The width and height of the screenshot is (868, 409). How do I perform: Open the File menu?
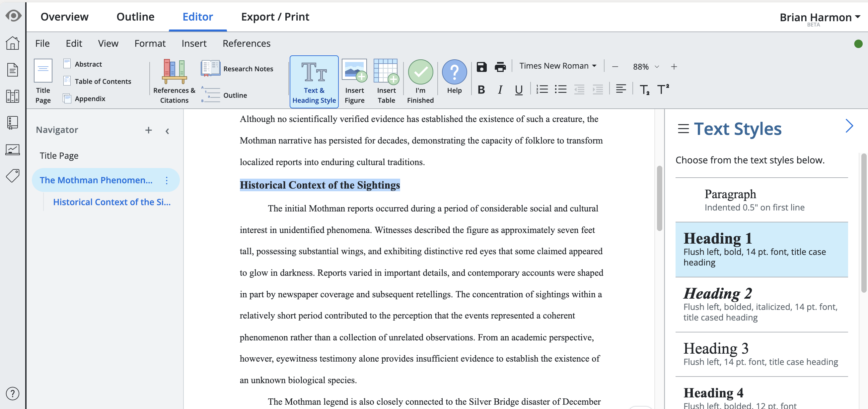tap(42, 43)
